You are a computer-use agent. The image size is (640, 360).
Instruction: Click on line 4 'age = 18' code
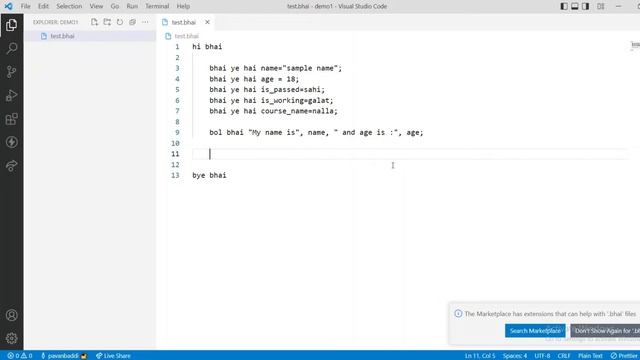point(280,79)
